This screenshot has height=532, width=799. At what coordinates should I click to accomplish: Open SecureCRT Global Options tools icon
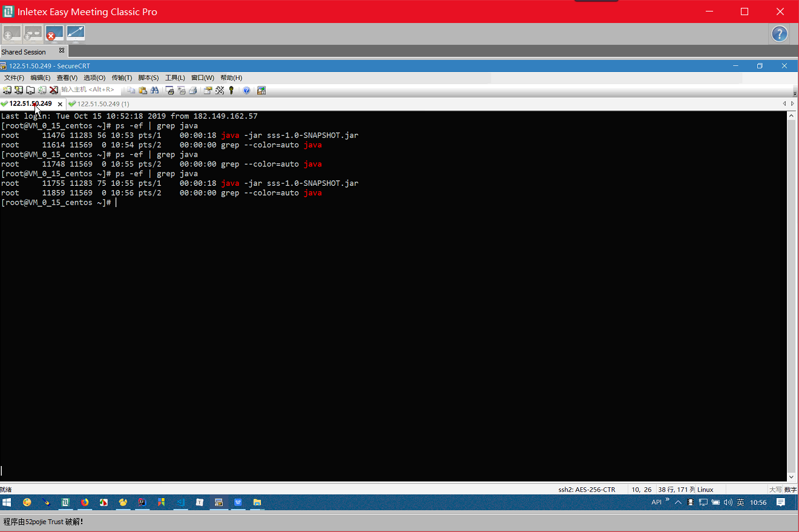(x=220, y=90)
